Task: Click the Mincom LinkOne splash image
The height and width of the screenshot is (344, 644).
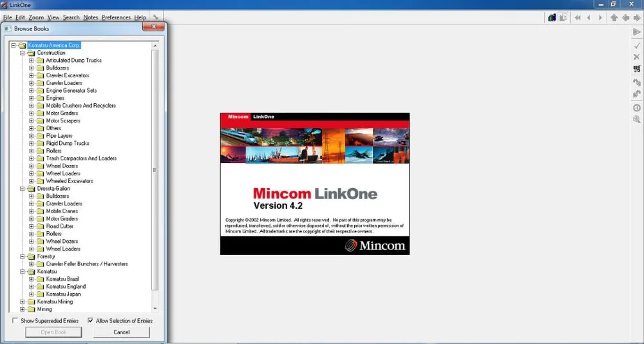Action: (315, 184)
